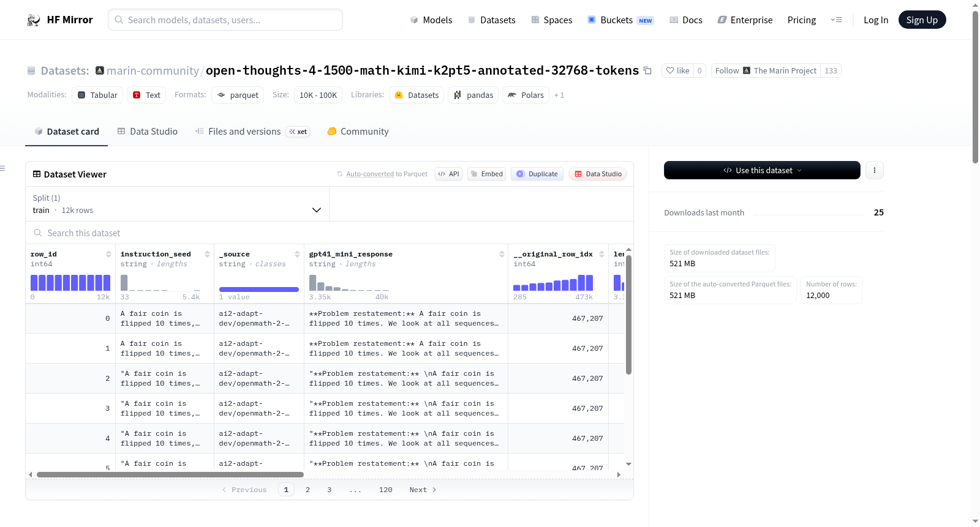
Task: Click the Previous page button
Action: click(244, 490)
